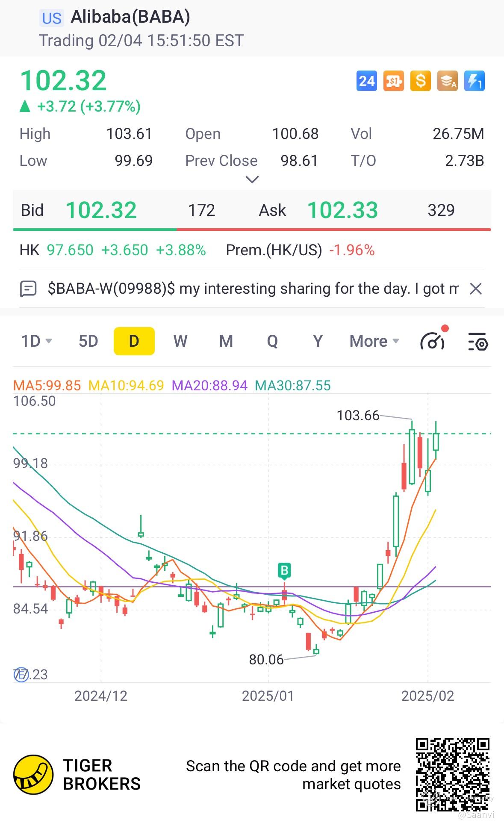504x826 pixels.
Task: Open the HK 97.650 quote row
Action: click(x=113, y=250)
